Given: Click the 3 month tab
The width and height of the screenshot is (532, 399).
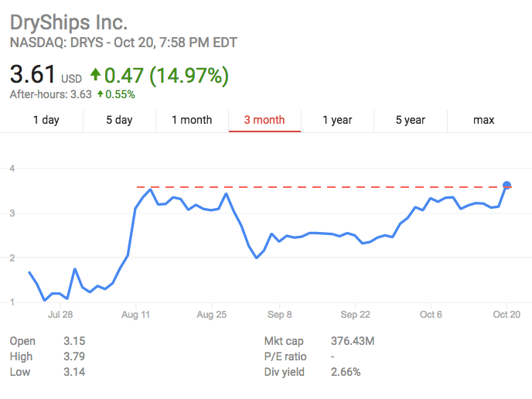Looking at the screenshot, I should 264,120.
